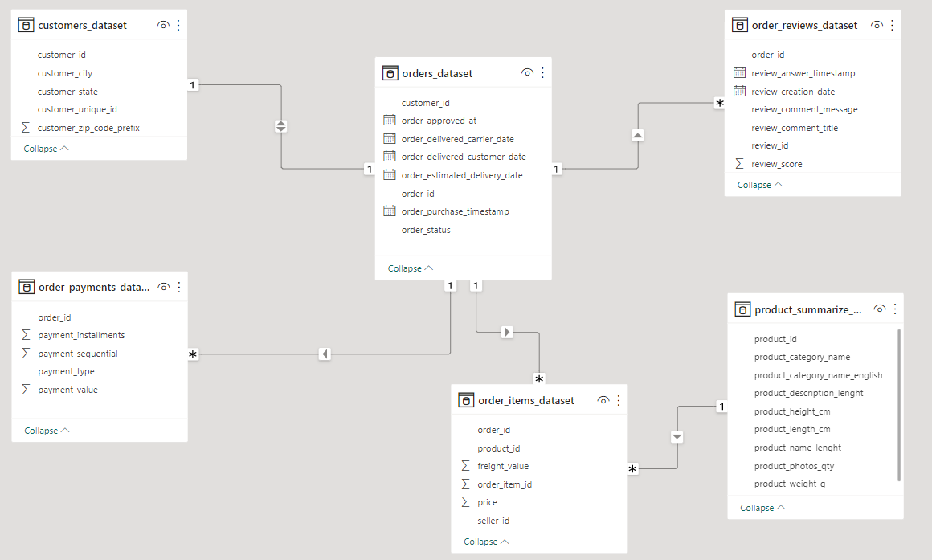Open the three-dot menu on orders_dataset
The height and width of the screenshot is (560, 932).
pyautogui.click(x=542, y=72)
